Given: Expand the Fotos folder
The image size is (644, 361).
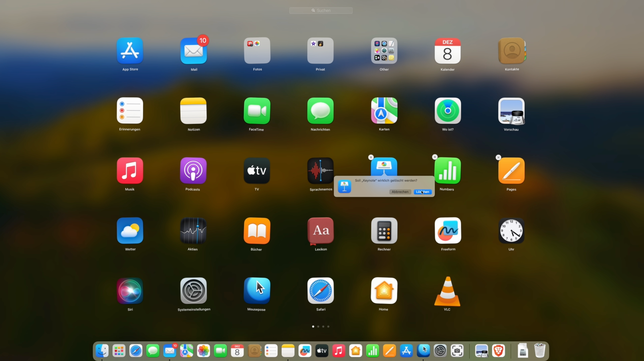Looking at the screenshot, I should 257,51.
